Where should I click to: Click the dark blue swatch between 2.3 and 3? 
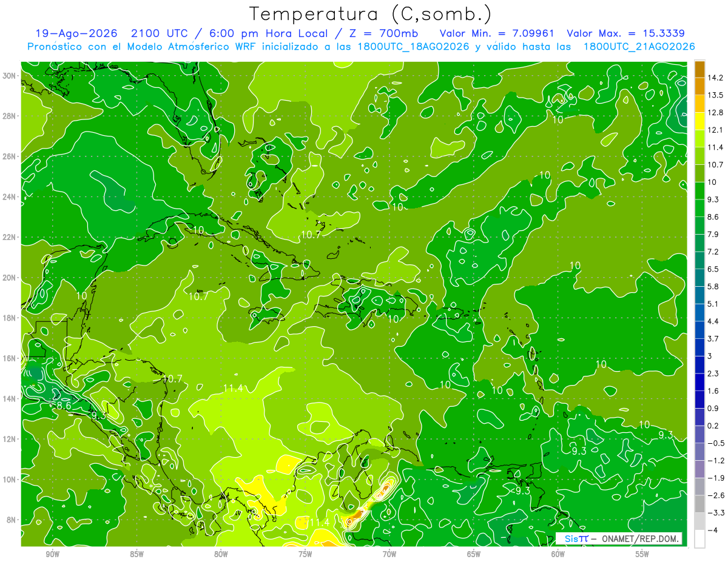click(699, 364)
